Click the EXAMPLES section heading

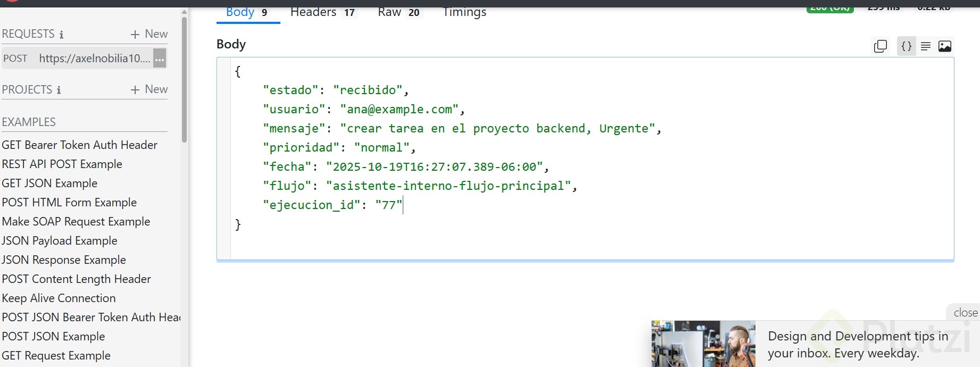coord(29,122)
